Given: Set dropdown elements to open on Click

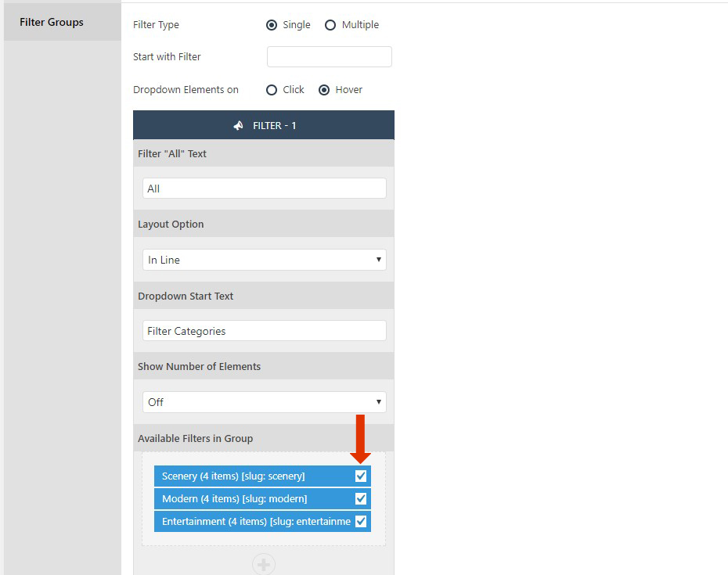Looking at the screenshot, I should pyautogui.click(x=272, y=90).
